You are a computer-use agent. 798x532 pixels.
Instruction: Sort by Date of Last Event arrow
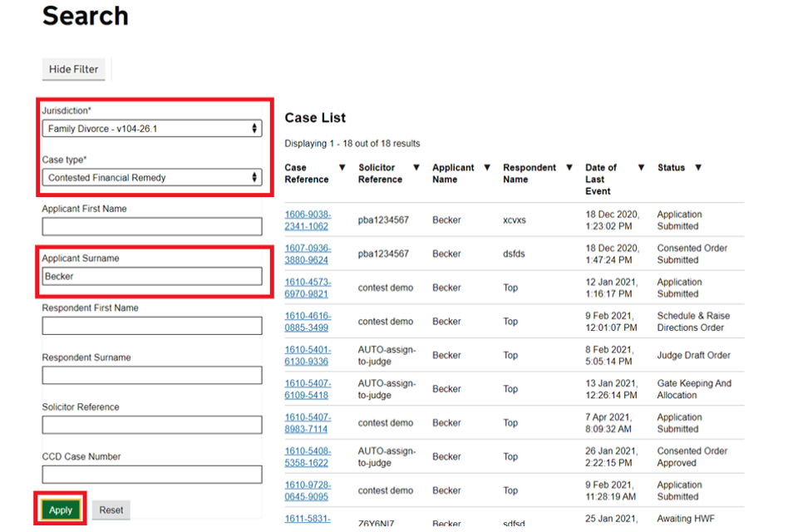(641, 168)
